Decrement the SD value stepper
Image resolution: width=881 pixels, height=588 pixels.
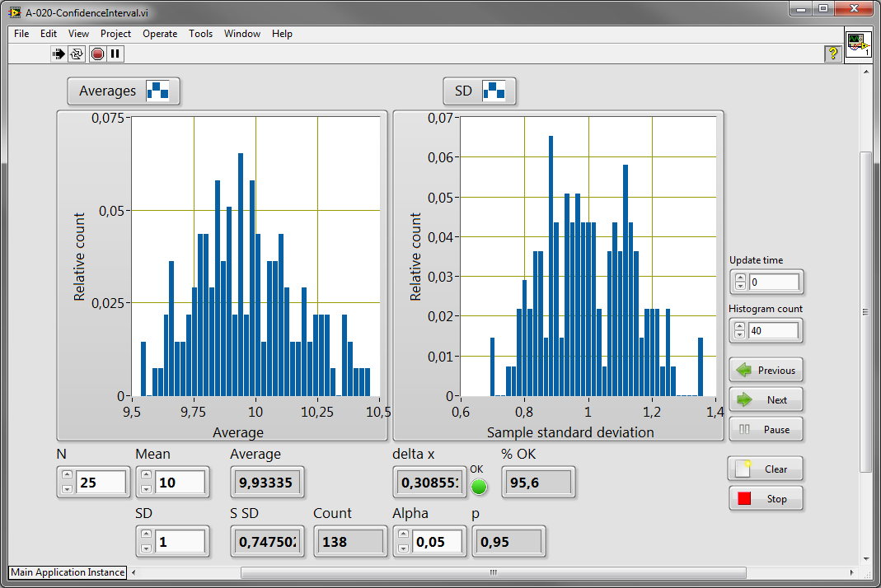pyautogui.click(x=146, y=548)
